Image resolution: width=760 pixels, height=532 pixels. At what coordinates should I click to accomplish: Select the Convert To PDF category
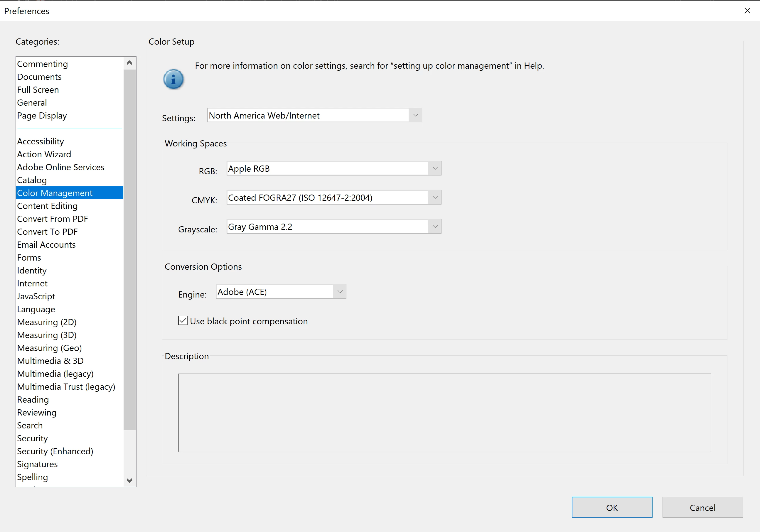[x=47, y=232]
